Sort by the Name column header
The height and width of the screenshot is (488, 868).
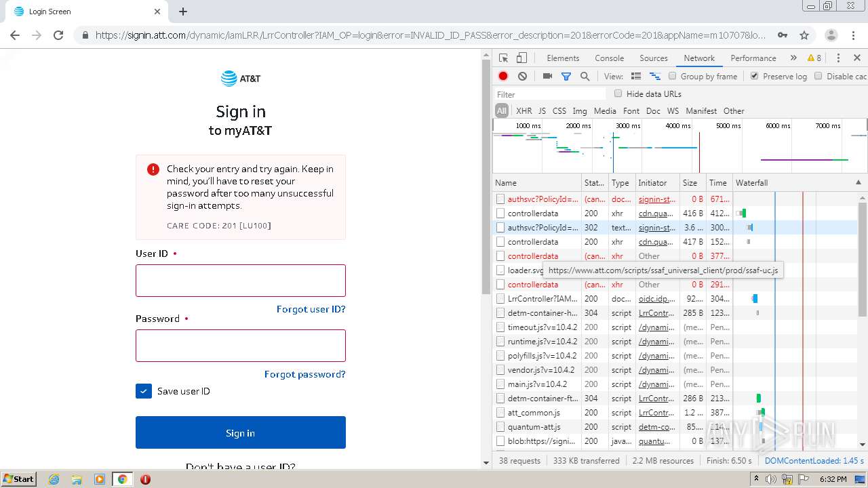pos(537,182)
